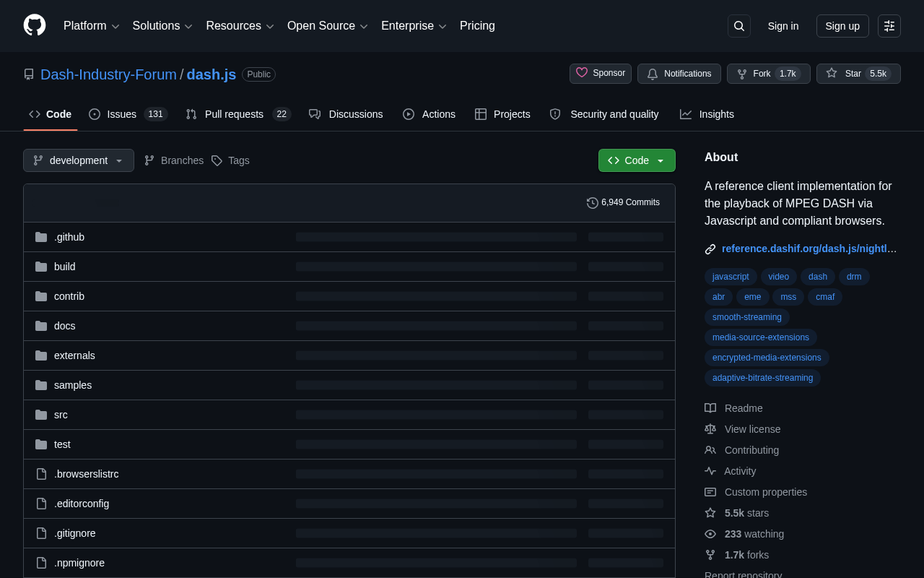Switch to the Pull requests tab
924x578 pixels.
pyautogui.click(x=237, y=114)
